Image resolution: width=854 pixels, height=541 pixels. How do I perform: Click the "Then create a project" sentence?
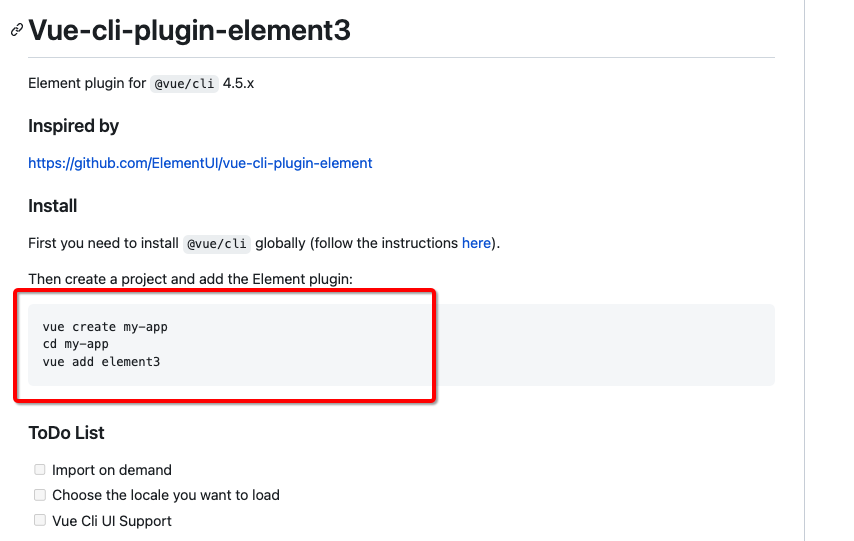pyautogui.click(x=190, y=279)
